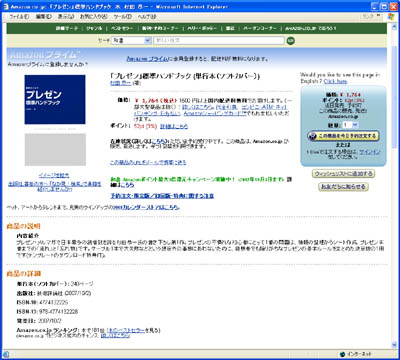Open ベストセラー in green navigation bar
This screenshot has width=400, height=360.
122,29
